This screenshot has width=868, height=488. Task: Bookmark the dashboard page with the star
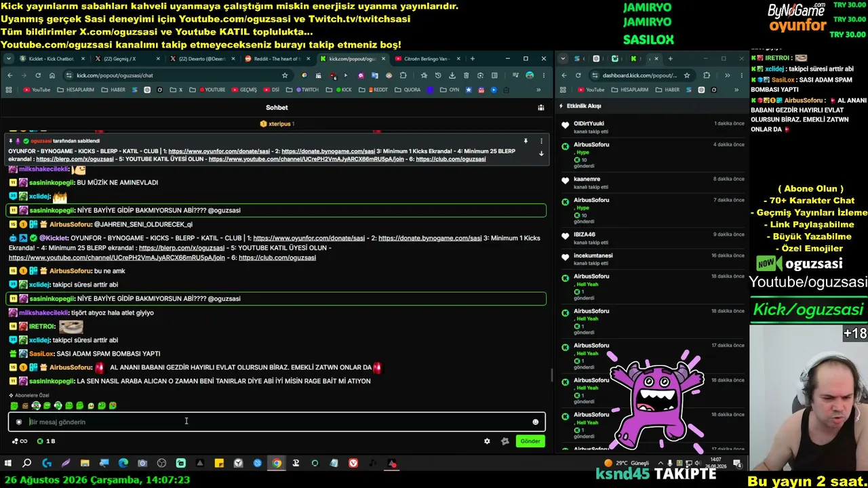pos(687,75)
